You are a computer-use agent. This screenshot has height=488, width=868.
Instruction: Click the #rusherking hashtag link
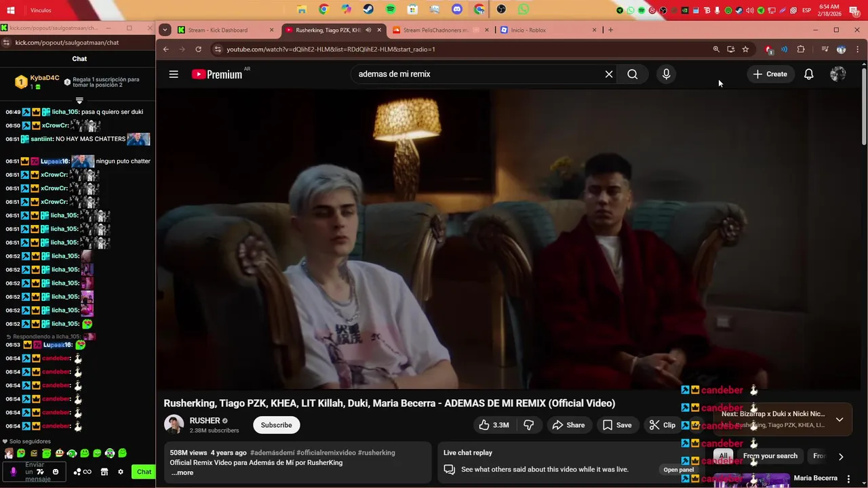[x=376, y=453]
